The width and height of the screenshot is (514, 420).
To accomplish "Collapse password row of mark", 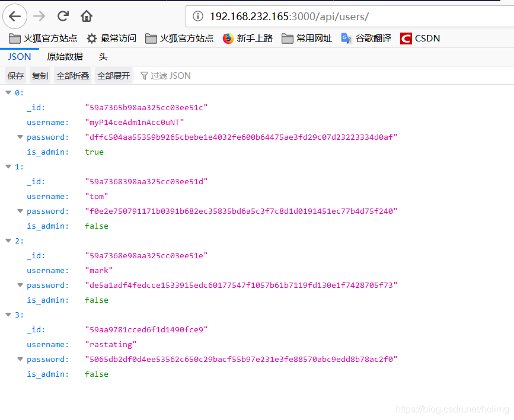I will [x=20, y=286].
